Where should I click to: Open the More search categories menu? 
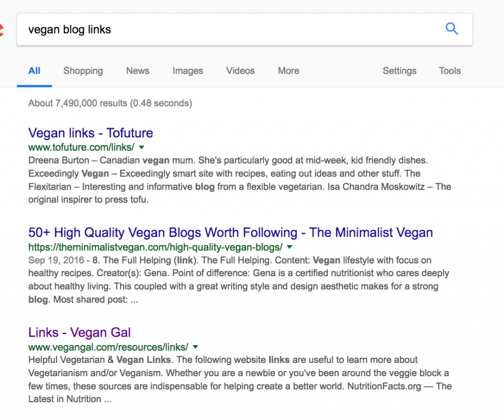coord(288,71)
